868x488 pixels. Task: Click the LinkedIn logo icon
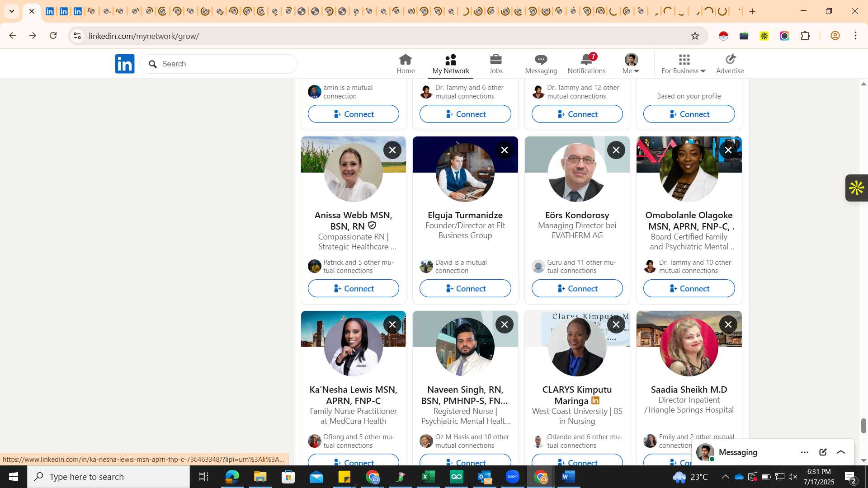click(125, 64)
